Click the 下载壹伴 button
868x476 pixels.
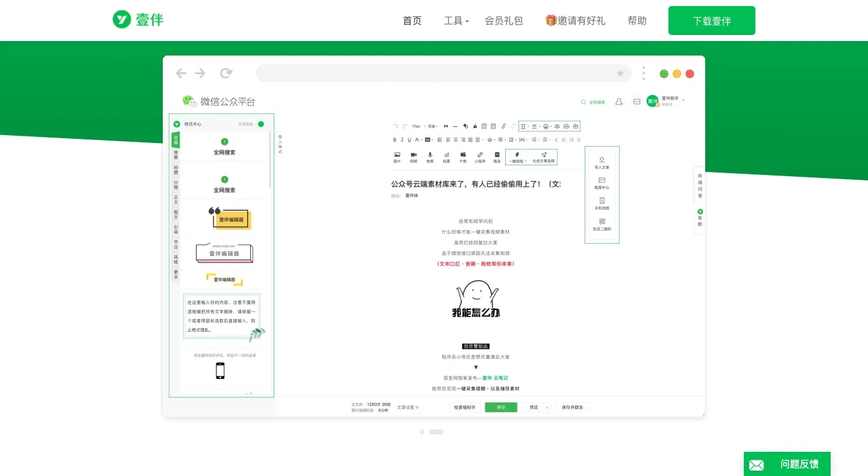tap(712, 21)
